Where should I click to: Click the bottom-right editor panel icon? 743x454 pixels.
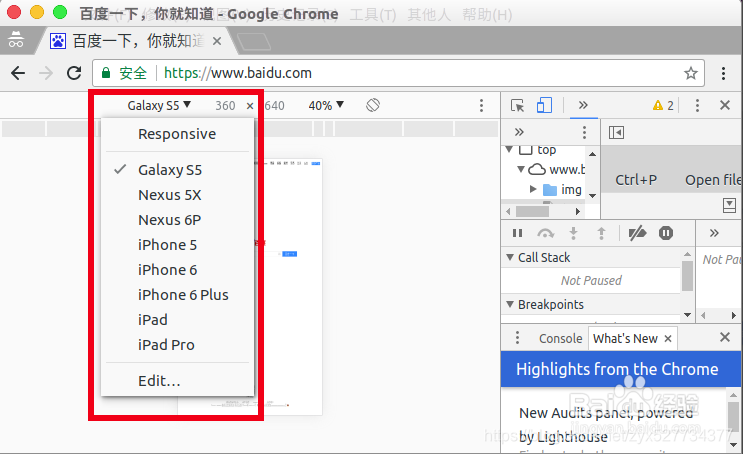click(729, 205)
